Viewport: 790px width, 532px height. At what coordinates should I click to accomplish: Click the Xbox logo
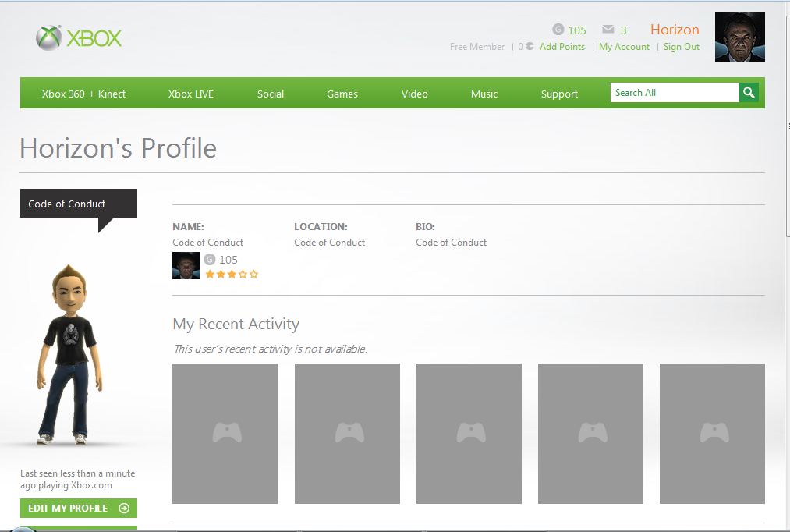(x=79, y=37)
